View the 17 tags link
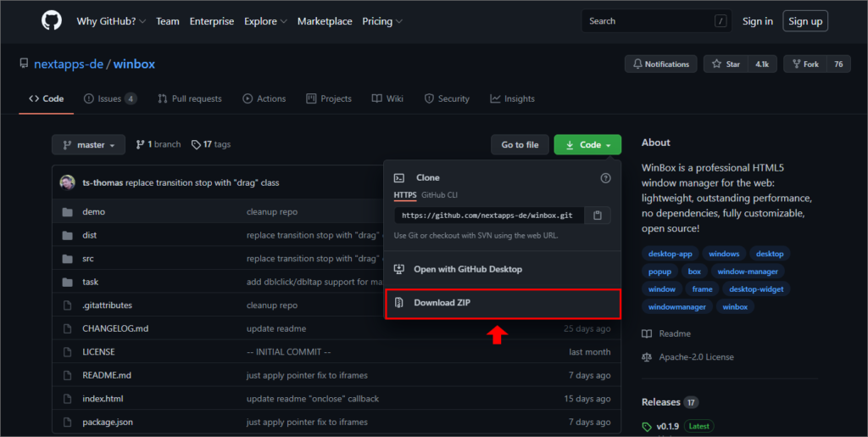The width and height of the screenshot is (868, 437). [211, 144]
